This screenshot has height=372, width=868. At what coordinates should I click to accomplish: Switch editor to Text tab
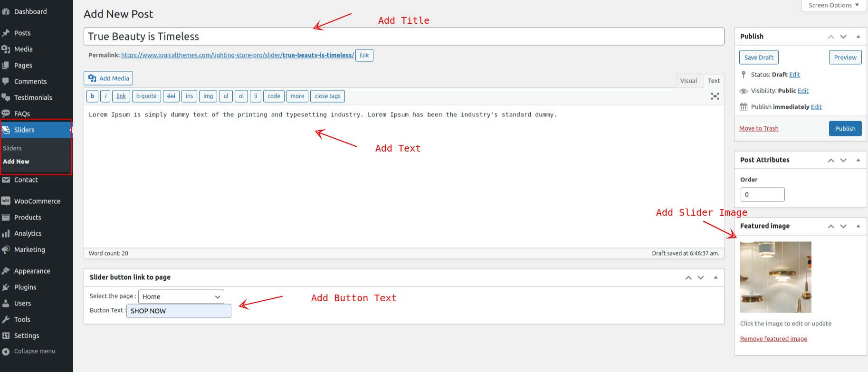[714, 81]
